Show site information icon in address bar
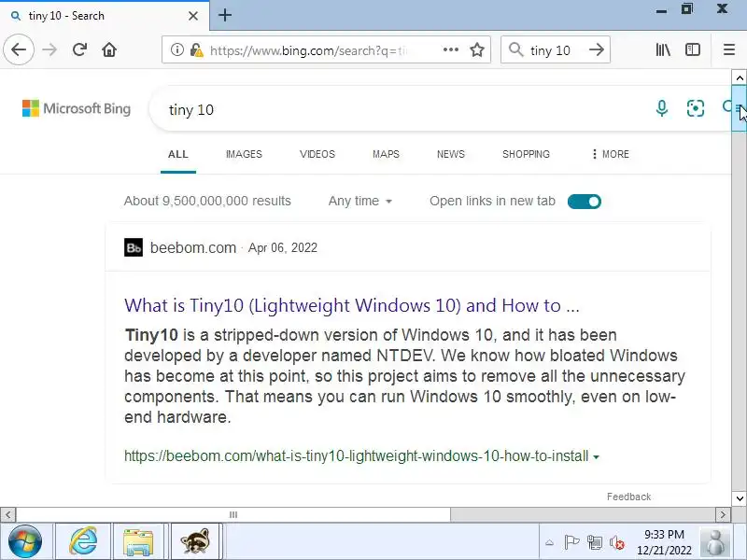 176,49
